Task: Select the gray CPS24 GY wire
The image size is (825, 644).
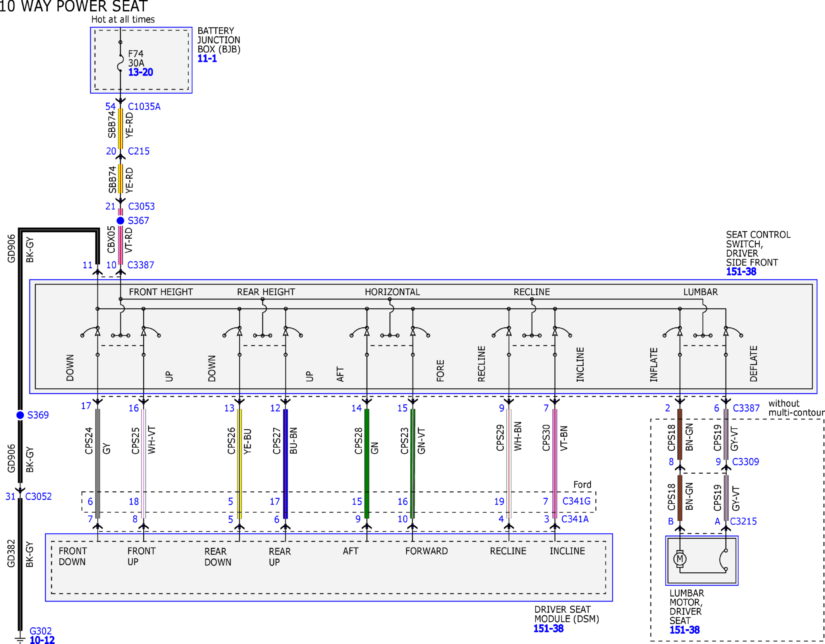Action: click(98, 464)
